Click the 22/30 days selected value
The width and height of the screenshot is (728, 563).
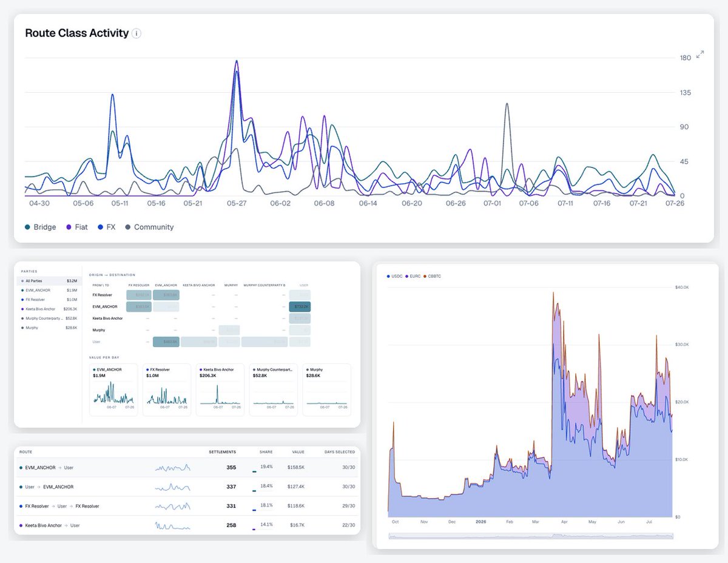pyautogui.click(x=348, y=525)
